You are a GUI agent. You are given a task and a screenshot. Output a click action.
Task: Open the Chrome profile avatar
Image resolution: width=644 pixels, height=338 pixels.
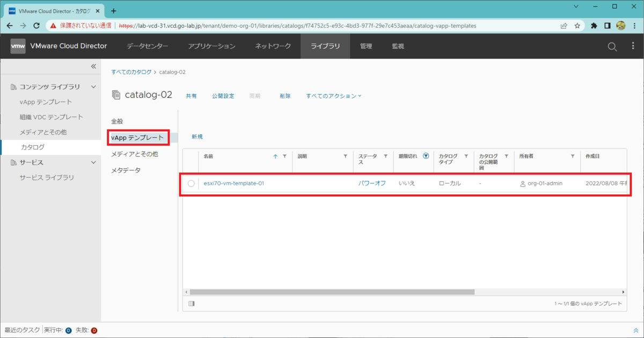pos(621,25)
